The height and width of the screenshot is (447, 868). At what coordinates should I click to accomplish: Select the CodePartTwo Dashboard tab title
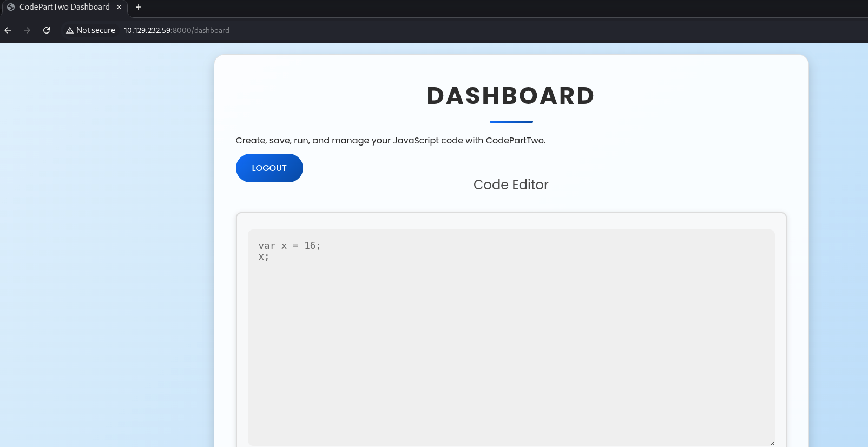tap(64, 7)
